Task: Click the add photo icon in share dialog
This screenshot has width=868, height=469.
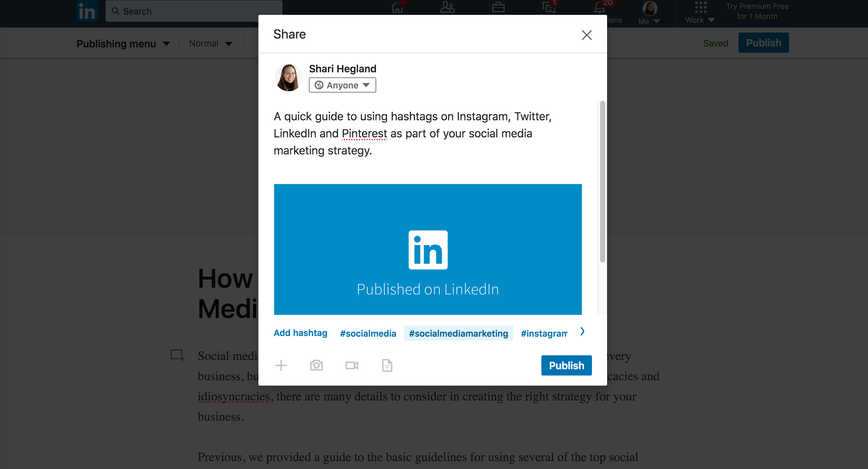Action: pyautogui.click(x=316, y=364)
